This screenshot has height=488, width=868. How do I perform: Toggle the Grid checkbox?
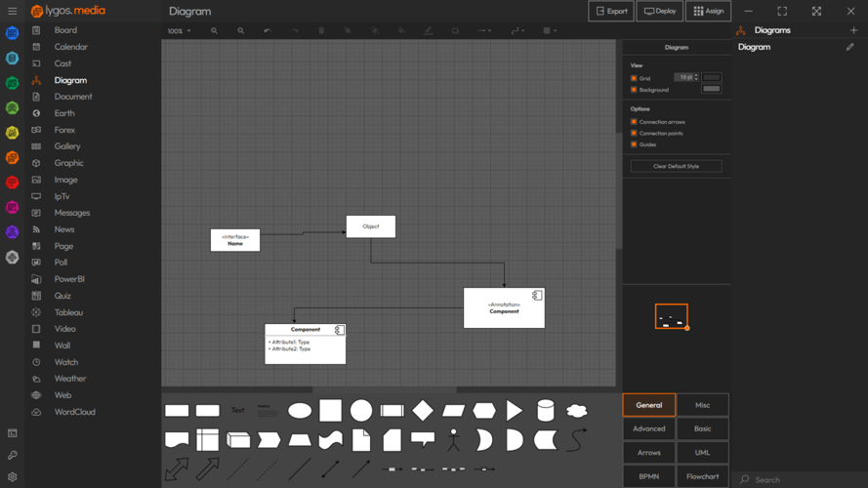(x=634, y=78)
